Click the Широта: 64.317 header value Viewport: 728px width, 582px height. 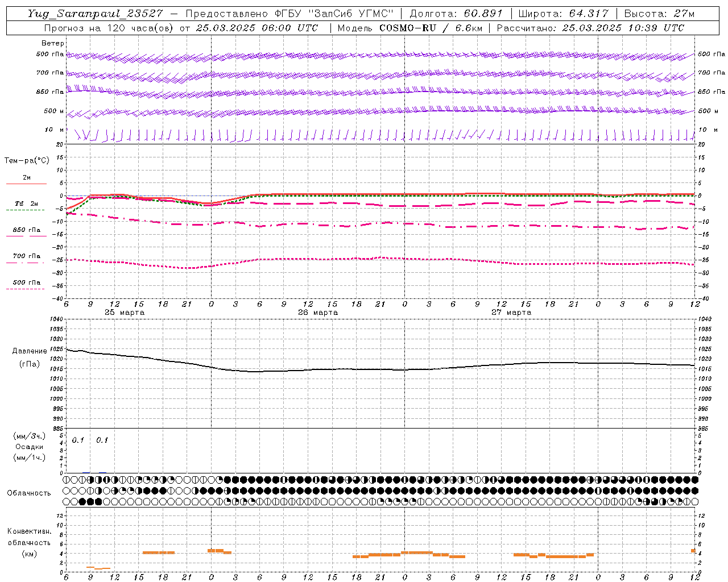(x=564, y=14)
